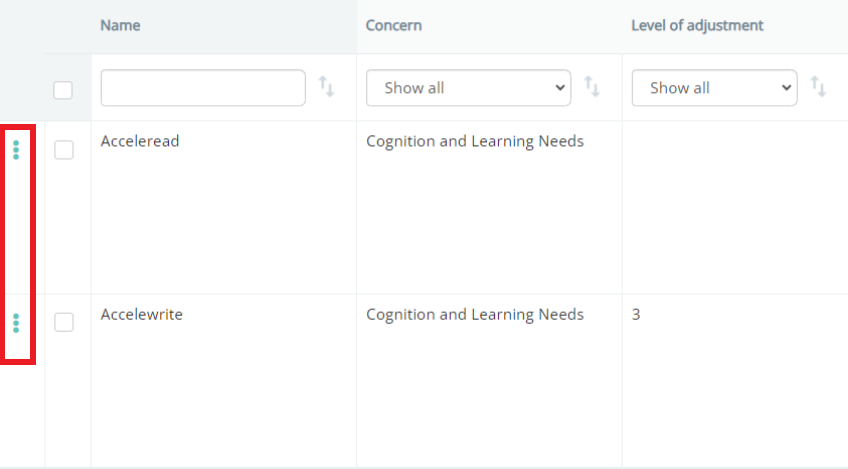
Task: Open the three-dot menu for Acceleread
Action: [16, 150]
